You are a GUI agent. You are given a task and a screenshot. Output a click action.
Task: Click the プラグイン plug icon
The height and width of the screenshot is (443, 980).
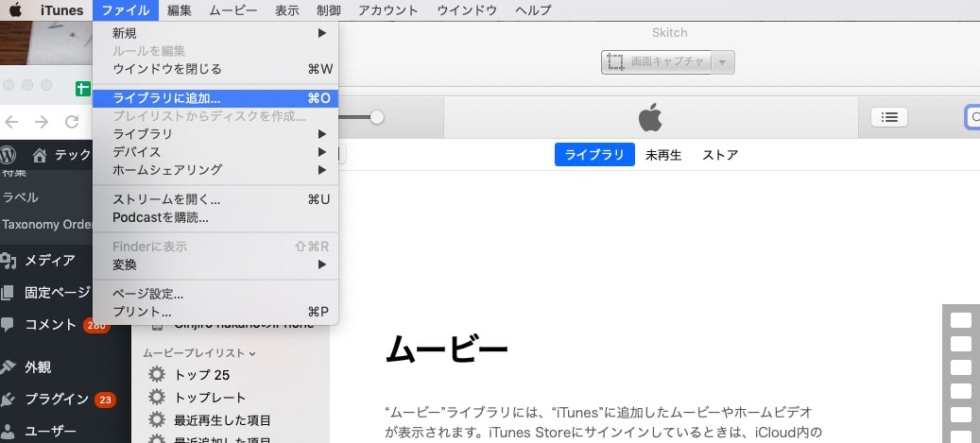(x=8, y=400)
